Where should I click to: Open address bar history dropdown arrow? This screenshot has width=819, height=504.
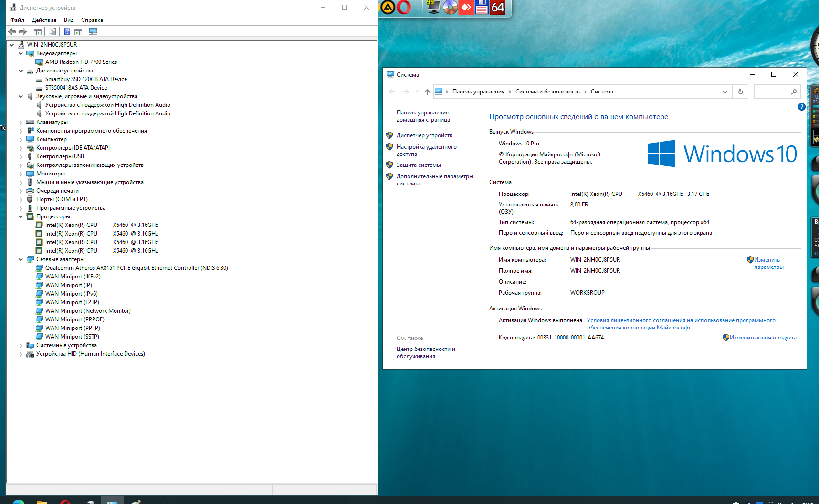[724, 92]
